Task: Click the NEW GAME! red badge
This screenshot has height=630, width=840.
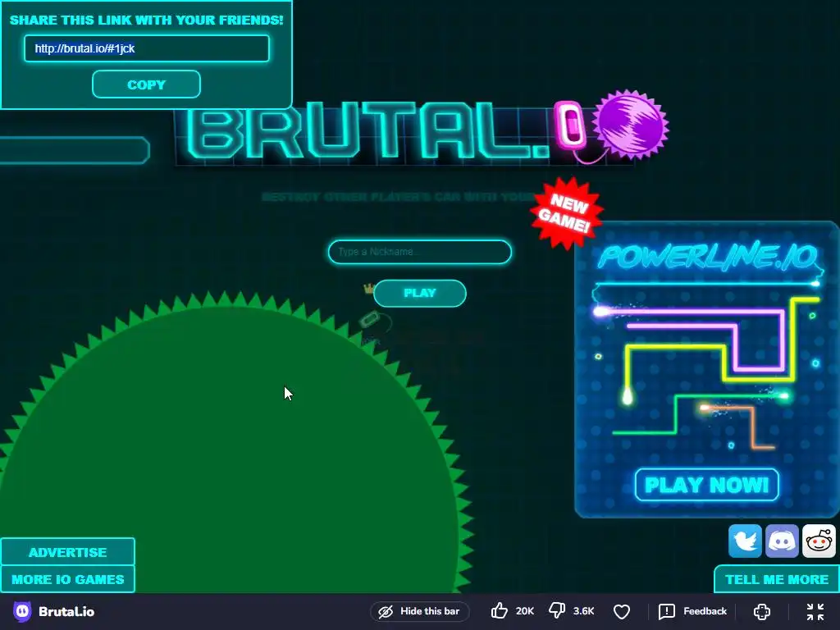Action: (x=567, y=212)
